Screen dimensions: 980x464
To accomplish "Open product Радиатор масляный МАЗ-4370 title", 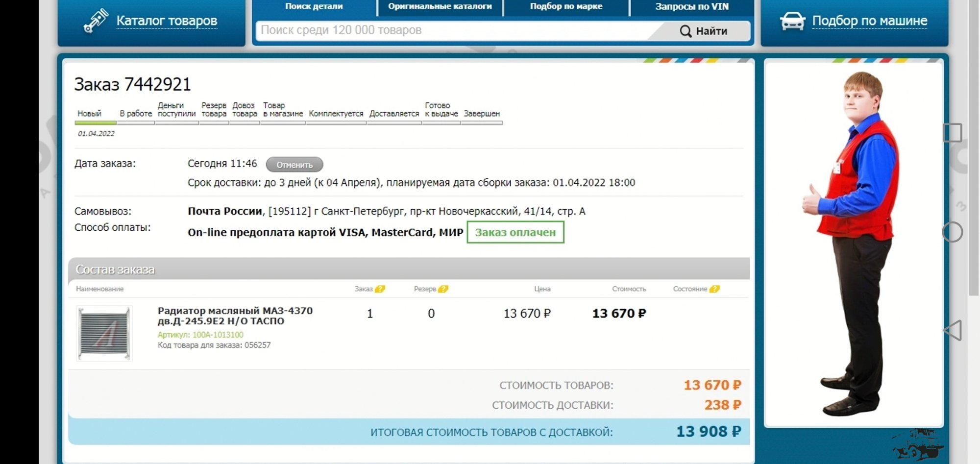I will click(x=235, y=316).
